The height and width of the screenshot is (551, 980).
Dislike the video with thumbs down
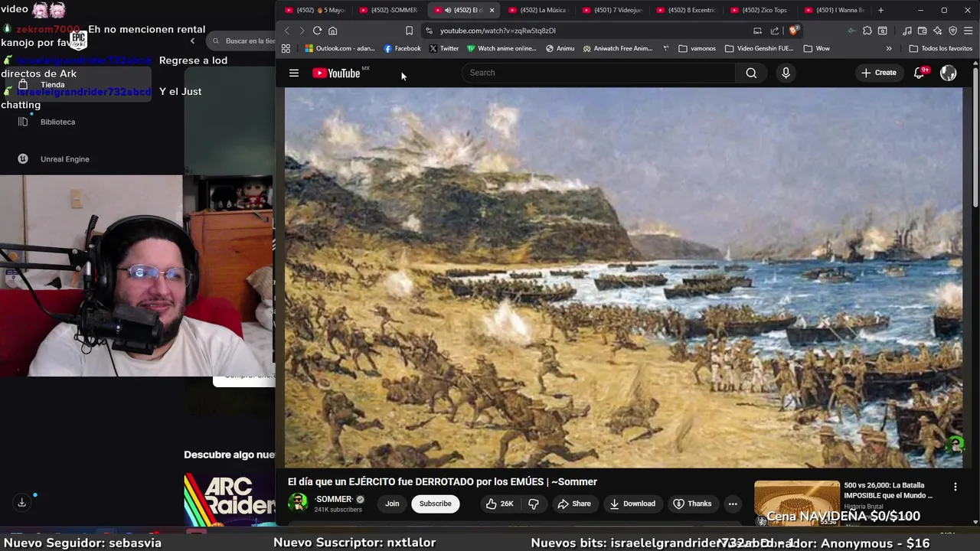point(534,504)
